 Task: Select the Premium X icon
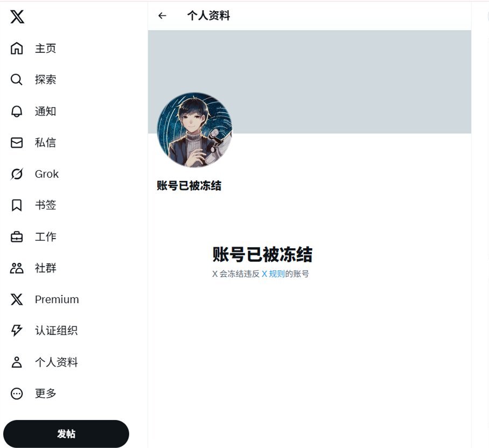(x=17, y=299)
